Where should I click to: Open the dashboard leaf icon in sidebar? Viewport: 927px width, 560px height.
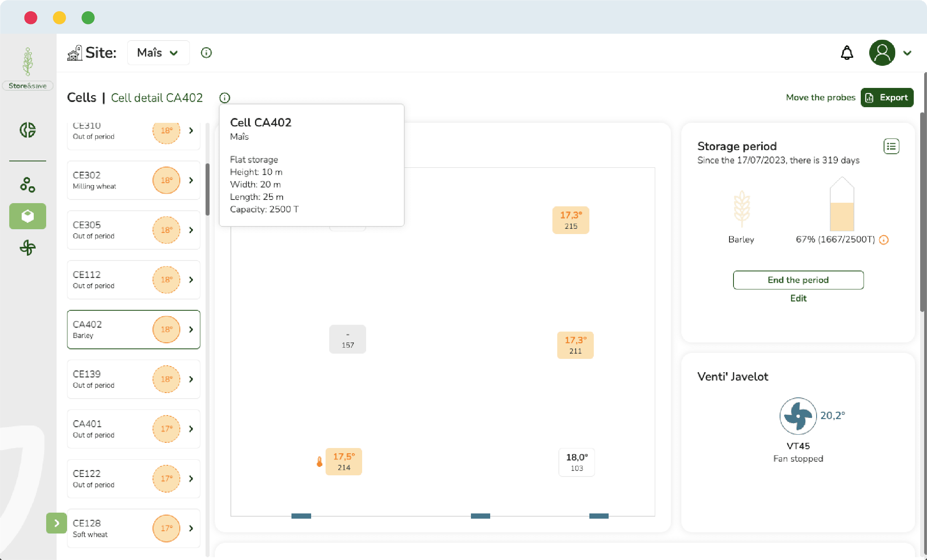click(x=28, y=130)
